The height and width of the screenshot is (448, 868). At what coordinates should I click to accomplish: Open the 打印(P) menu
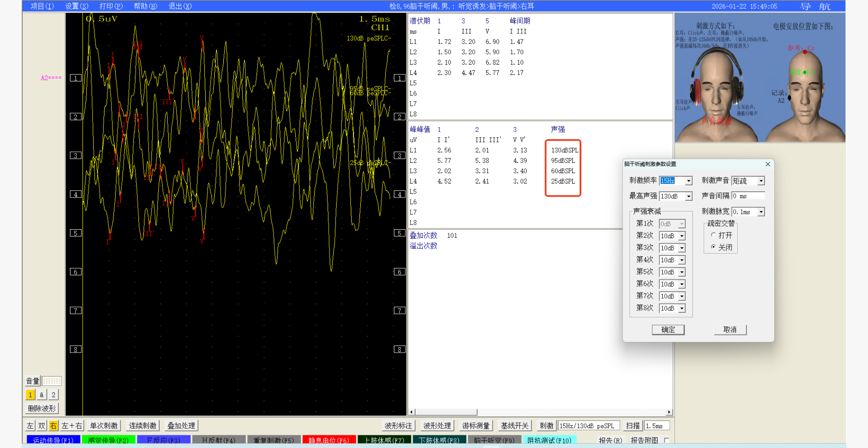pyautogui.click(x=111, y=6)
